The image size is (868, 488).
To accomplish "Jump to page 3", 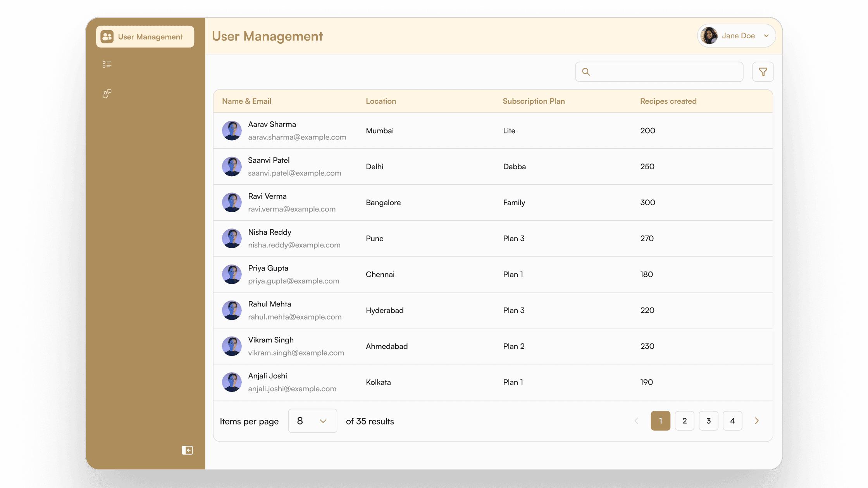I will (708, 421).
